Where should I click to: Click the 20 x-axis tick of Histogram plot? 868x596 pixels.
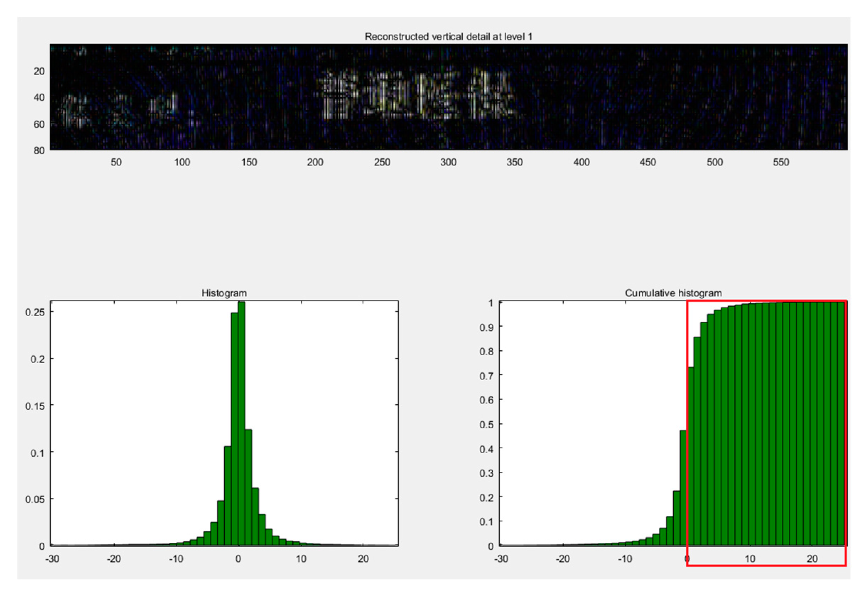click(x=363, y=559)
